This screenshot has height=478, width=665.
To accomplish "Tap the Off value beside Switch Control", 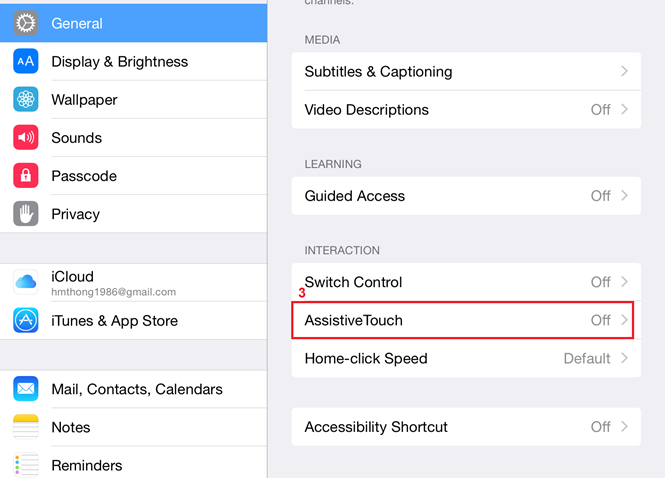I will pos(600,282).
